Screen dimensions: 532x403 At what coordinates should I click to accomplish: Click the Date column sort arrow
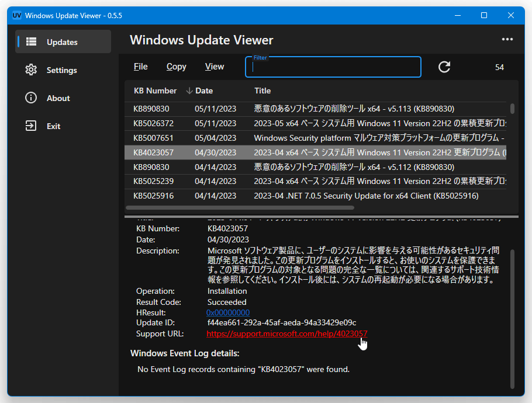click(189, 91)
